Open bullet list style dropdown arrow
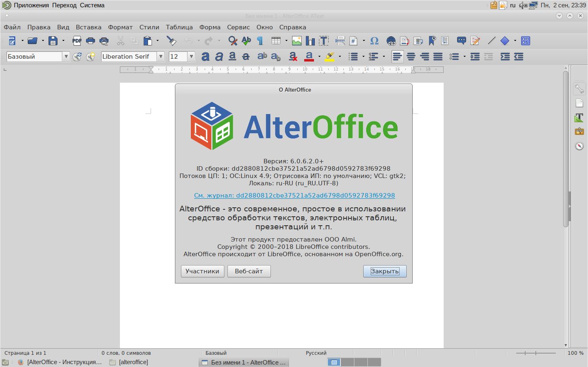 click(363, 57)
